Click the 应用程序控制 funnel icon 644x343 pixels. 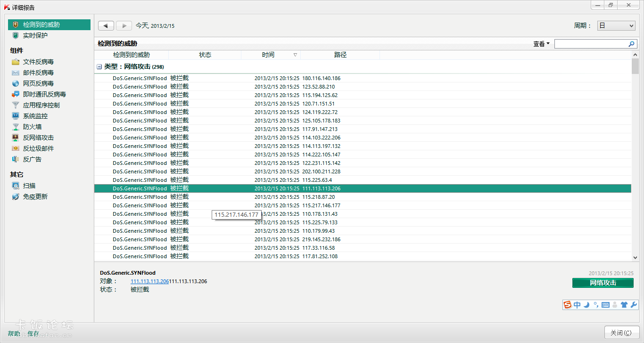click(x=16, y=105)
